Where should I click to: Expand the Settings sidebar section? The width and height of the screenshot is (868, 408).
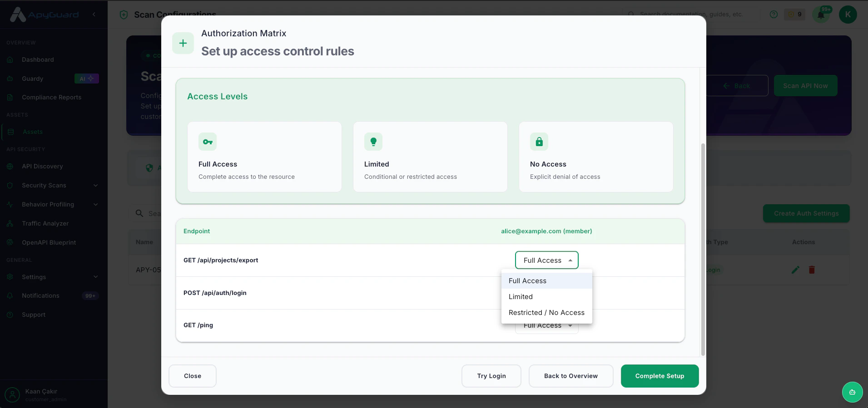96,277
